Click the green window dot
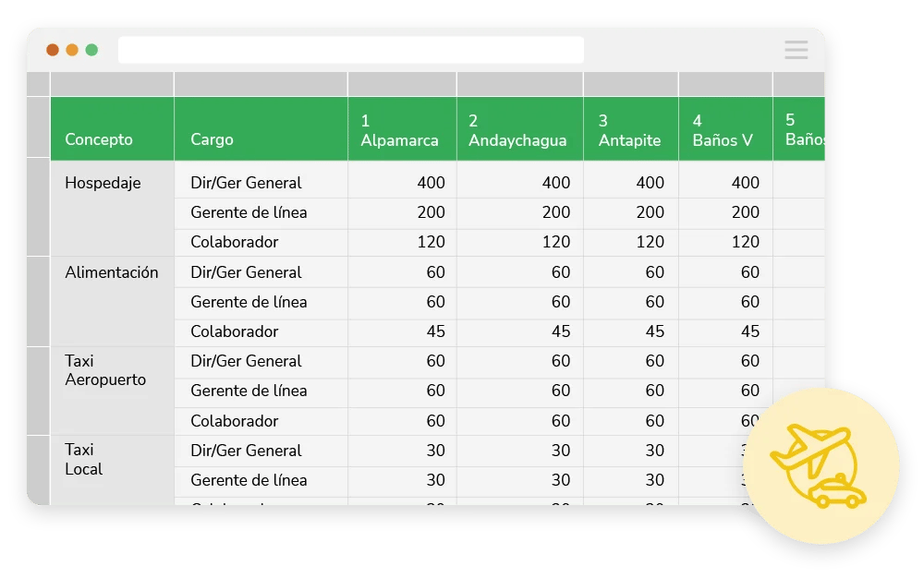The width and height of the screenshot is (924, 578). 91,50
